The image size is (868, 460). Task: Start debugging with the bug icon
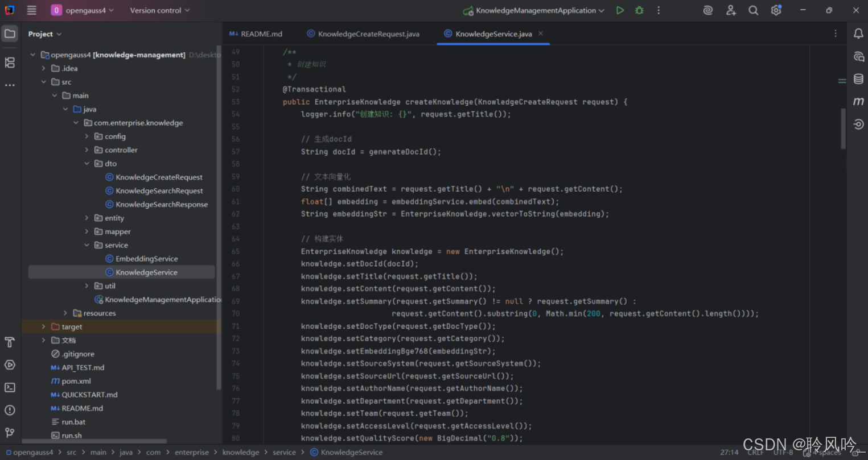tap(639, 10)
